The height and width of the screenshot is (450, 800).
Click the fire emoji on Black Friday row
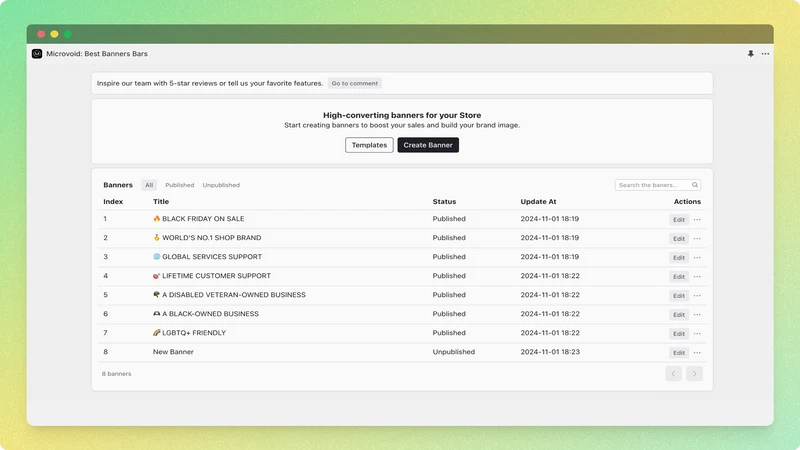pos(157,218)
